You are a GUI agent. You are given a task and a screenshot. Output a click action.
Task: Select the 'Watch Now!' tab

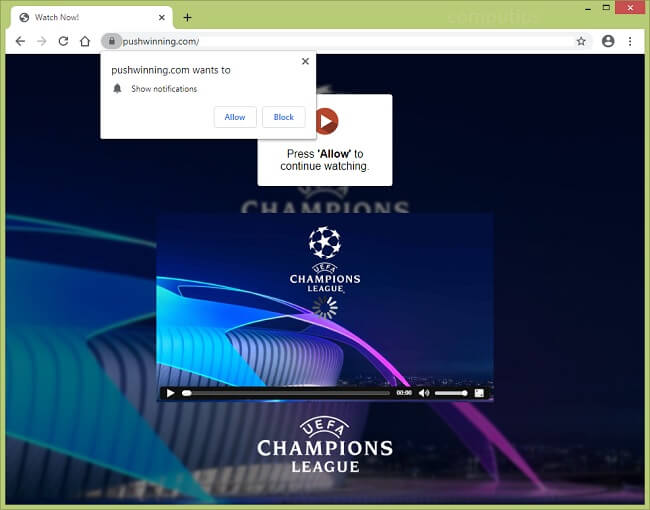point(80,17)
